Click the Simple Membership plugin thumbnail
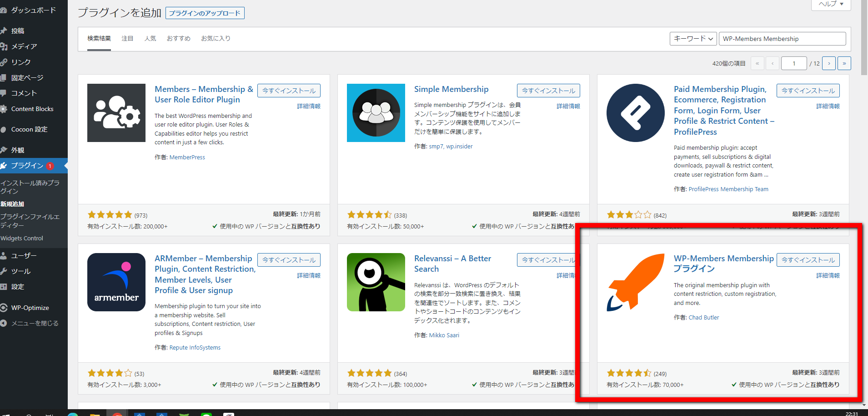The image size is (868, 416). 376,113
